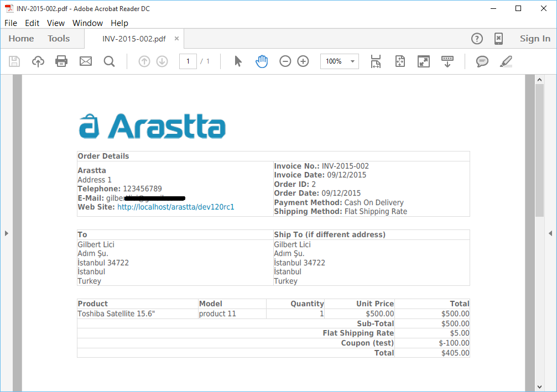Open the zoom level dropdown

click(x=352, y=61)
